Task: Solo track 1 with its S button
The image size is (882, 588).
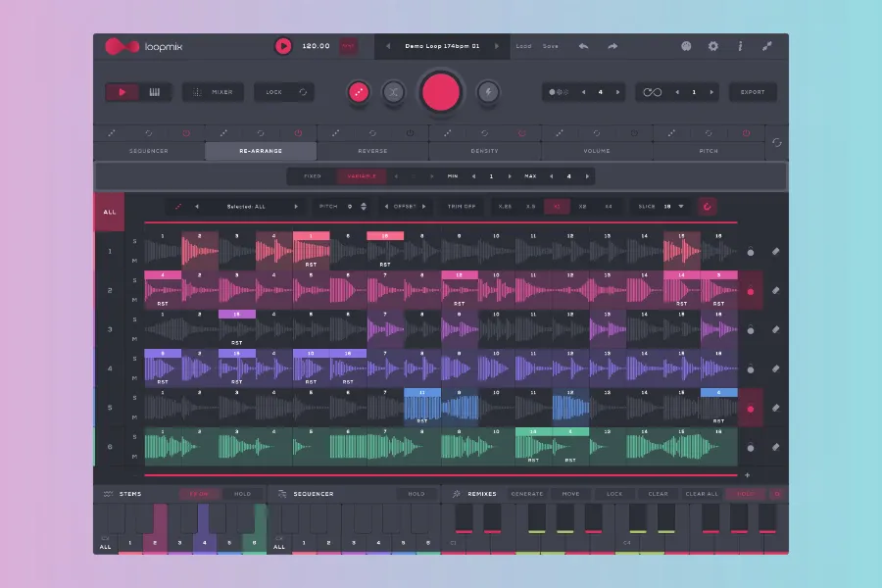Action: [x=136, y=241]
